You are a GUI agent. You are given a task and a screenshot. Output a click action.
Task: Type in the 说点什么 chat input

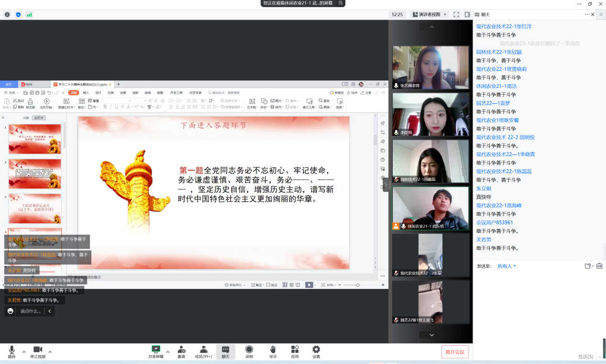click(31, 311)
